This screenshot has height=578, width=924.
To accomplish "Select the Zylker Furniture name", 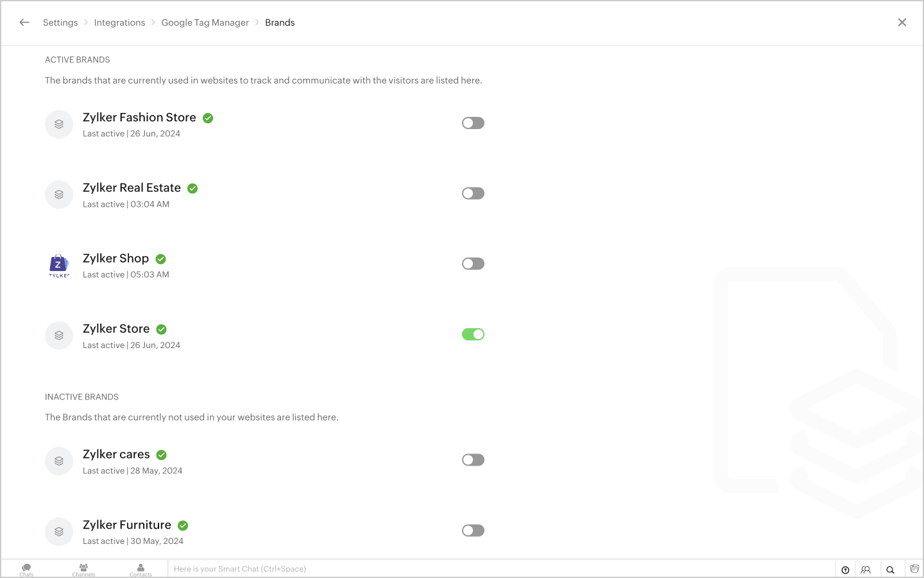I will pyautogui.click(x=127, y=525).
